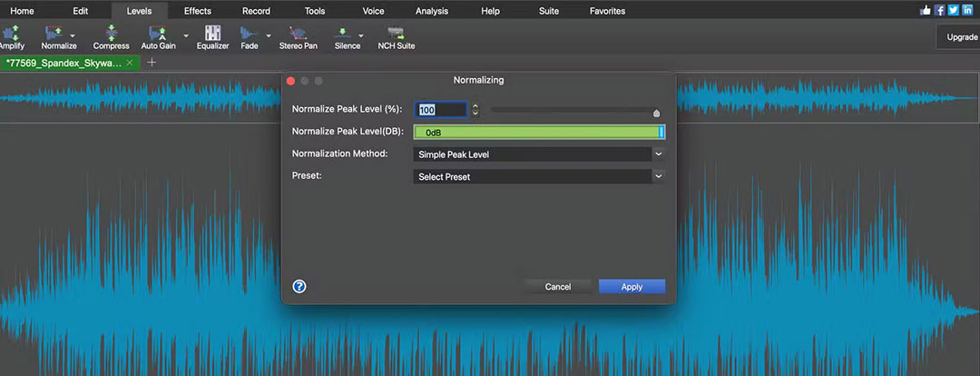
Task: Click the Normalize Peak Level percent field
Action: click(441, 110)
